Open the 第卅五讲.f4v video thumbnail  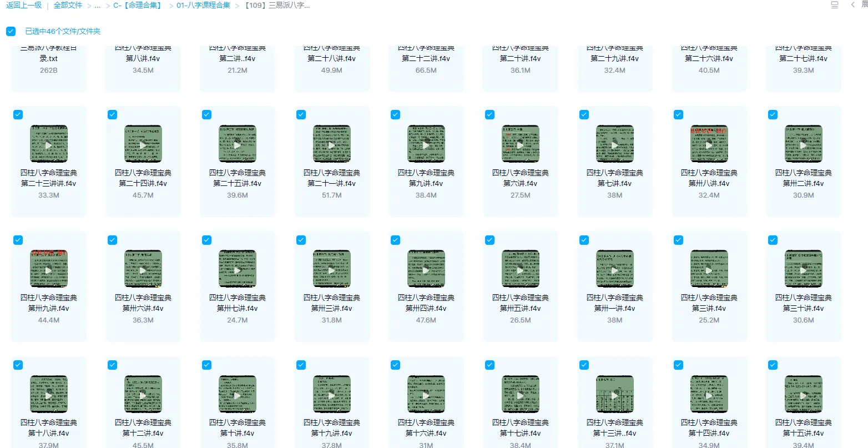[x=521, y=269]
